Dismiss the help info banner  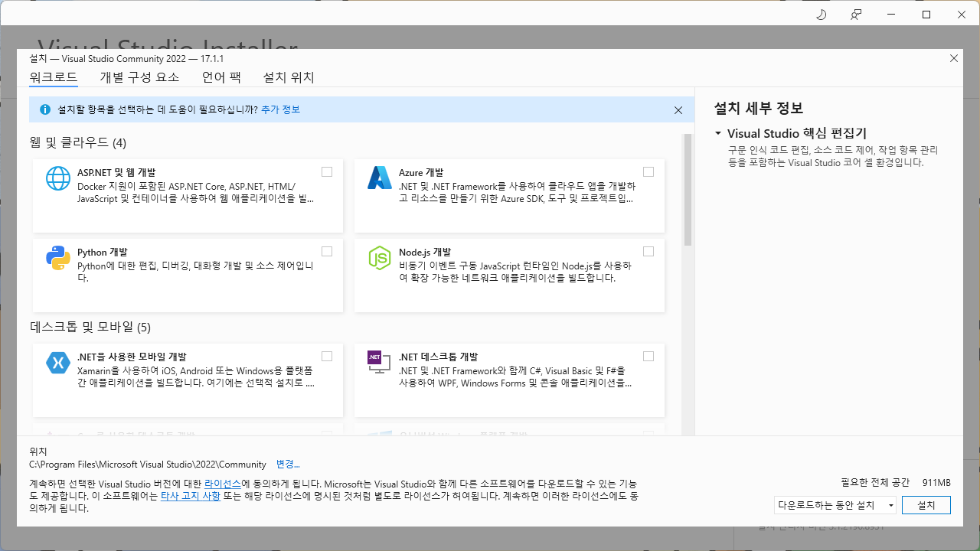pyautogui.click(x=678, y=110)
